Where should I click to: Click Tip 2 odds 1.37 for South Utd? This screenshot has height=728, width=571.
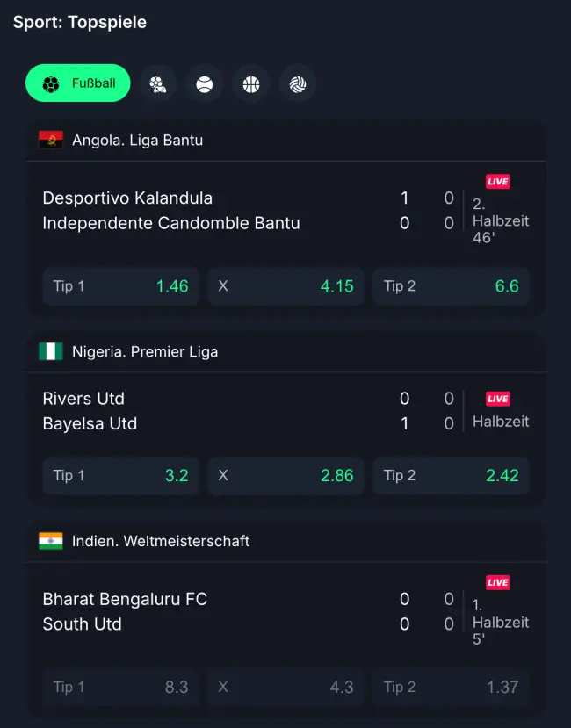(451, 687)
